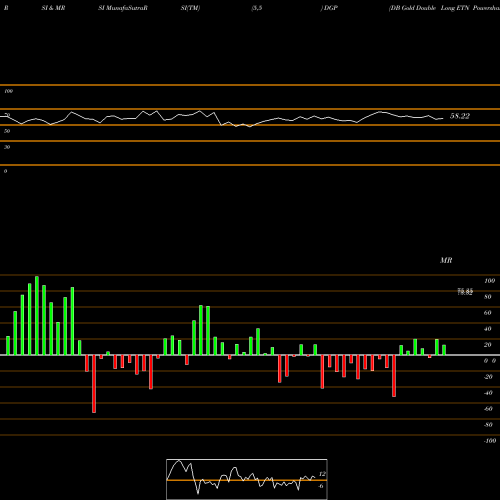
Task: Click the -6 label in mini chart
Action: point(321,486)
